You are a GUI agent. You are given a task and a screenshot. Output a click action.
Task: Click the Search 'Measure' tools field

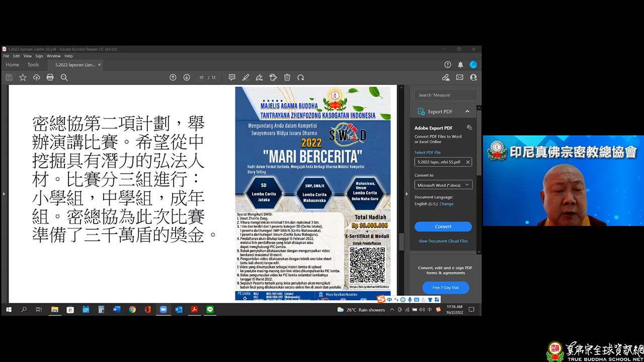click(445, 95)
